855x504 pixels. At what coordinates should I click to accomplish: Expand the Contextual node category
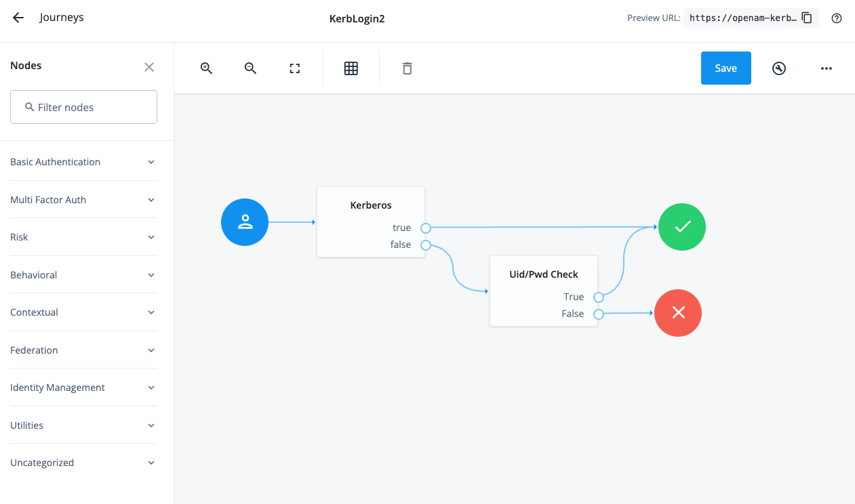[83, 312]
